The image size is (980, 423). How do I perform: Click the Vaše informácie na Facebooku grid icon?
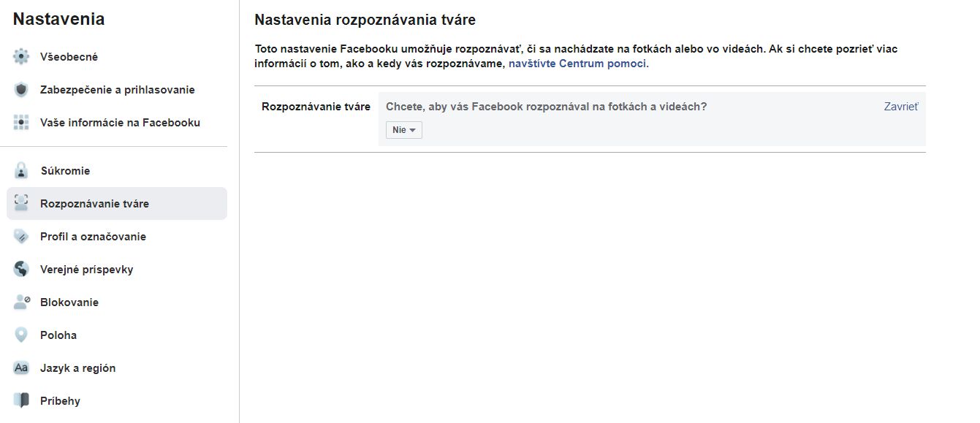(21, 123)
